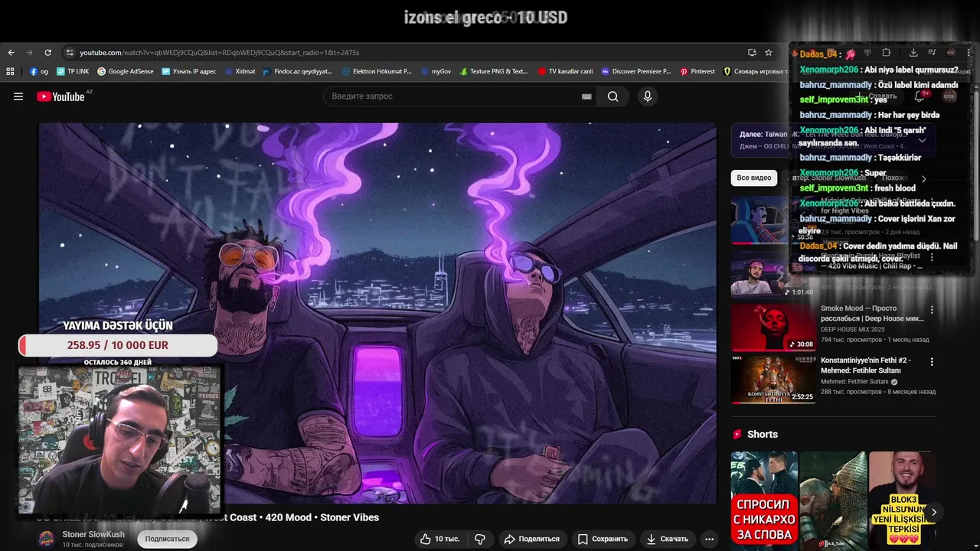Start voice search with microphone icon

[648, 96]
